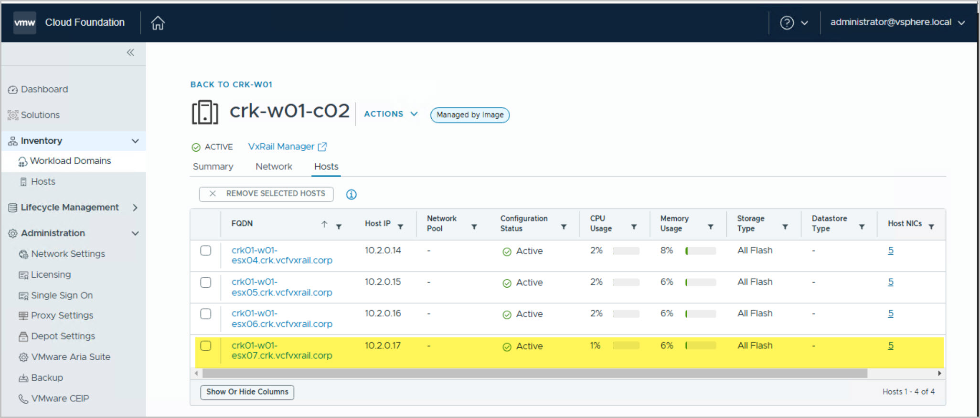Select checkbox for host esx04
This screenshot has width=980, height=418.
click(206, 251)
